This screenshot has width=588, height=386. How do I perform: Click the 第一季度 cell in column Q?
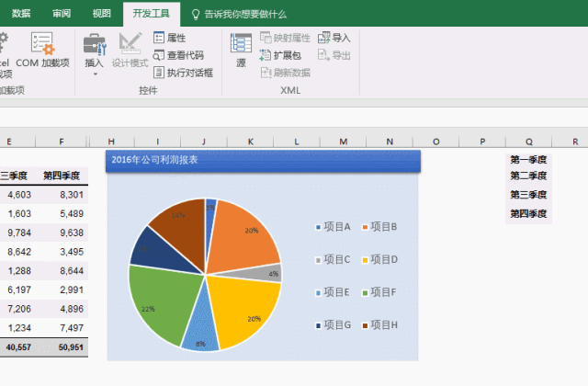coord(528,160)
